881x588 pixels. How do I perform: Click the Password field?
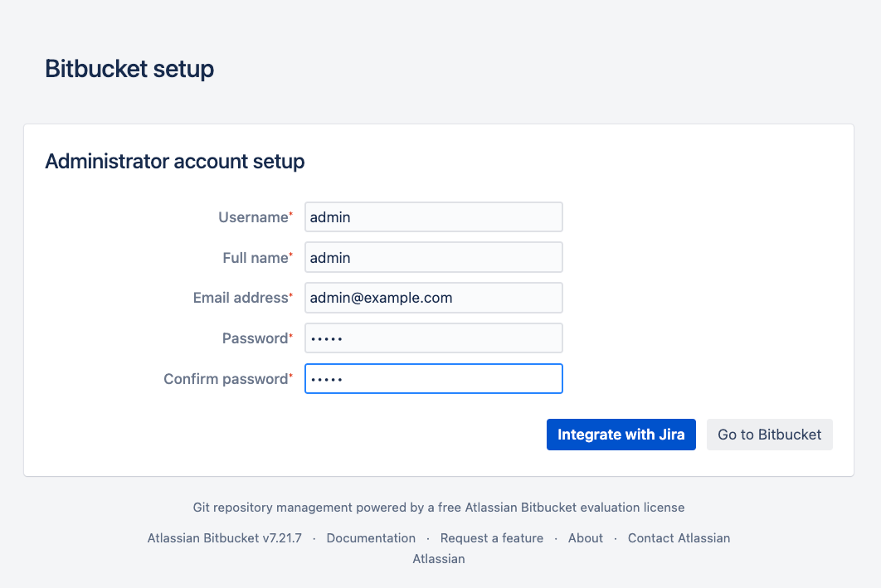[x=433, y=338]
